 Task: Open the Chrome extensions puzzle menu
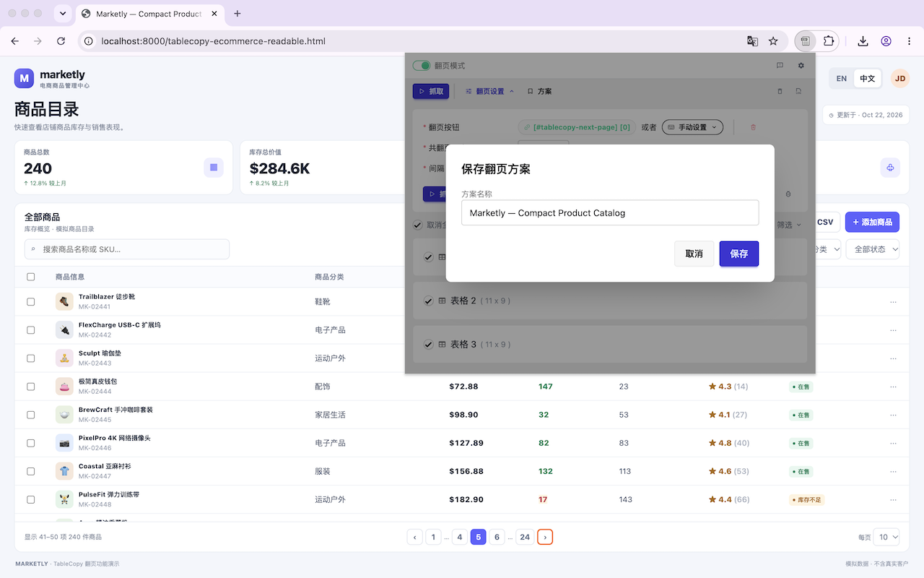pyautogui.click(x=828, y=41)
